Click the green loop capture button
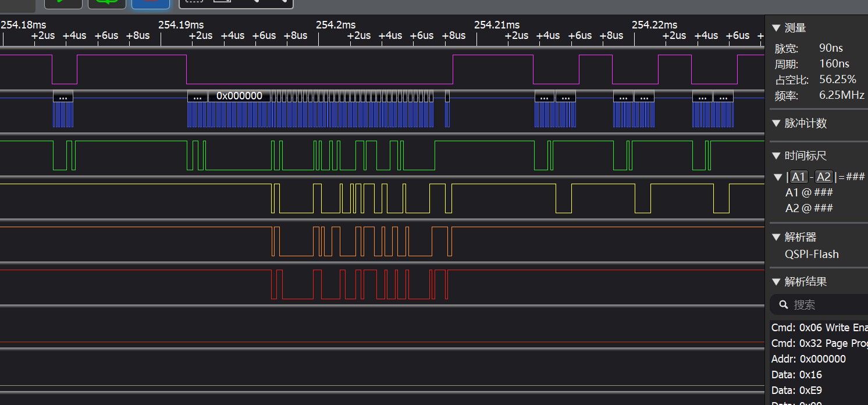 click(x=107, y=3)
